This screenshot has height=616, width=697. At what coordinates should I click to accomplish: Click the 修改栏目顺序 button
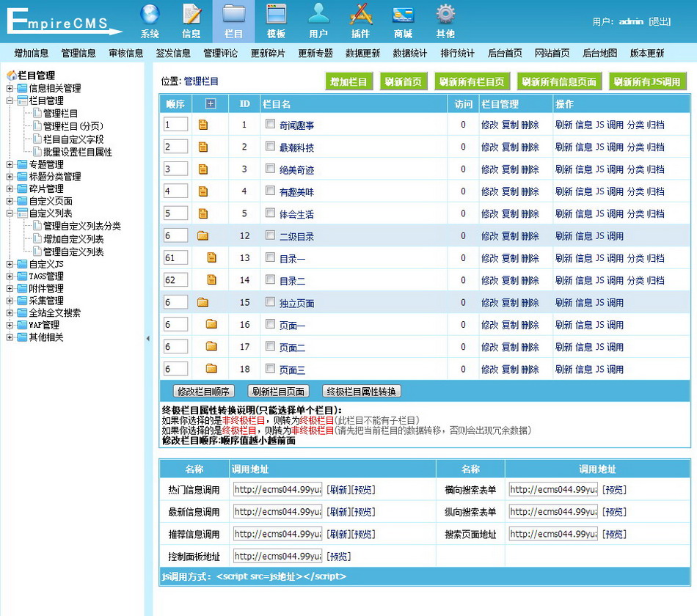203,392
